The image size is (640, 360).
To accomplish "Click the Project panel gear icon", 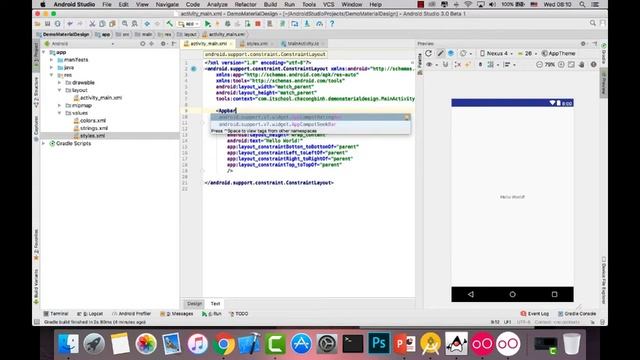I will (x=163, y=44).
